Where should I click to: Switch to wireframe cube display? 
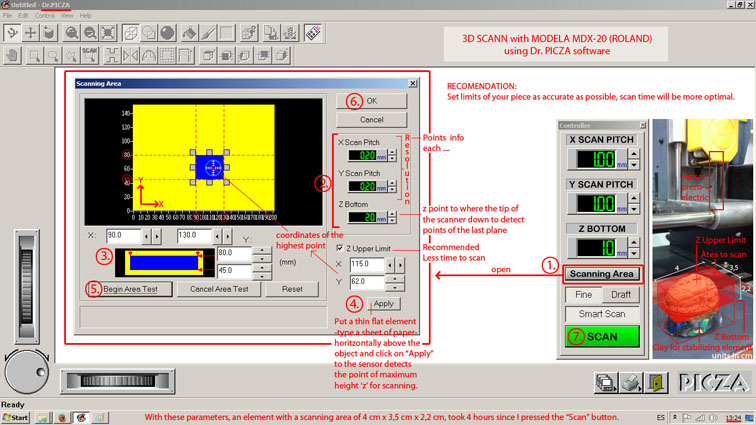(x=131, y=33)
